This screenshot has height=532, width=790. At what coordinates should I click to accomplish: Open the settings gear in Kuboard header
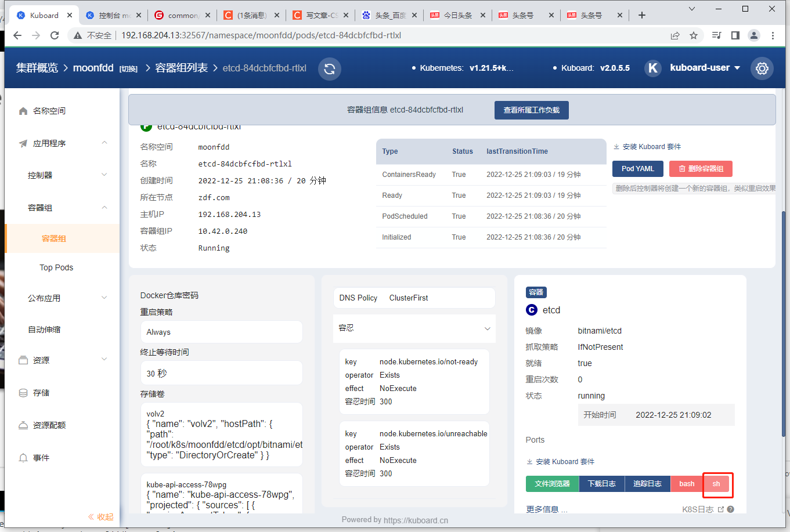tap(762, 68)
